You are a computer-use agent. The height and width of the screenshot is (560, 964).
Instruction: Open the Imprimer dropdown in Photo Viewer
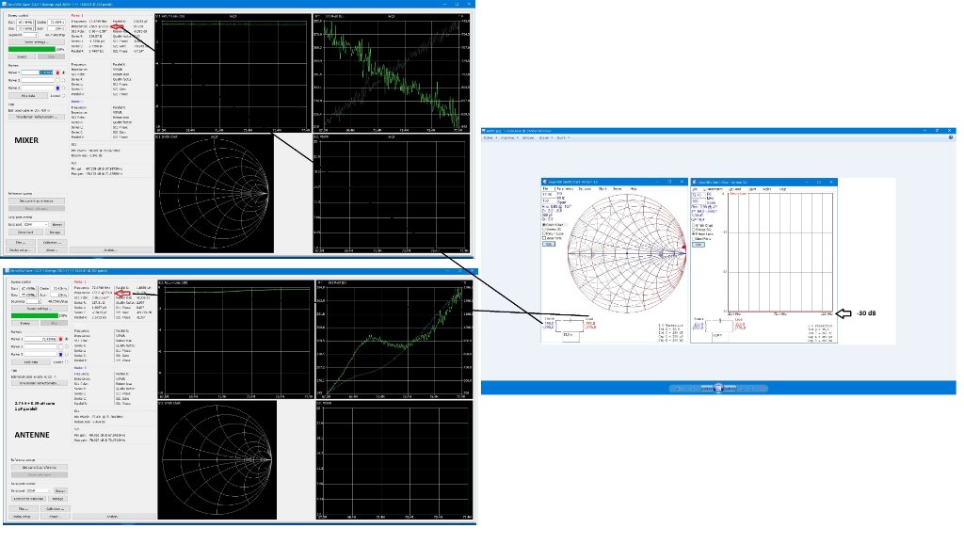click(509, 137)
